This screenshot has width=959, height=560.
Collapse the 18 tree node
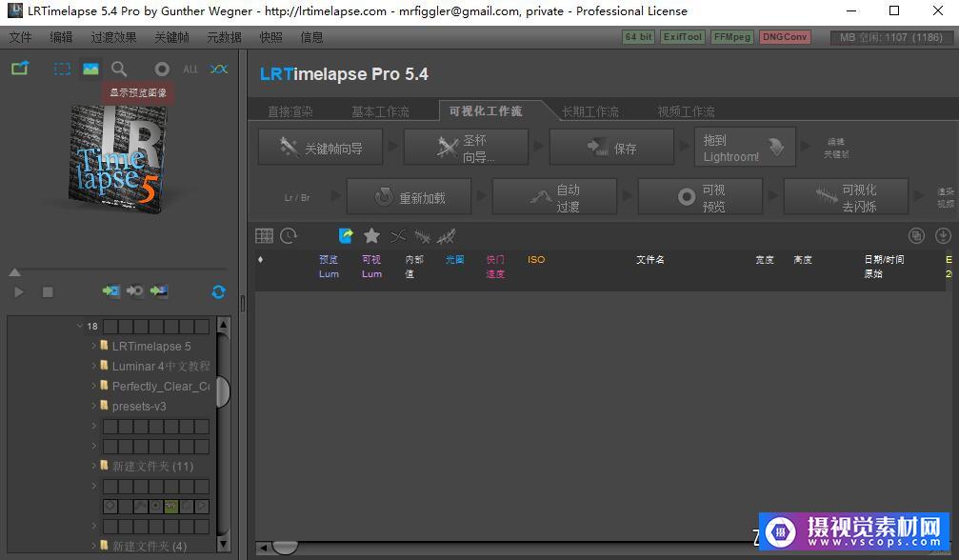[79, 326]
